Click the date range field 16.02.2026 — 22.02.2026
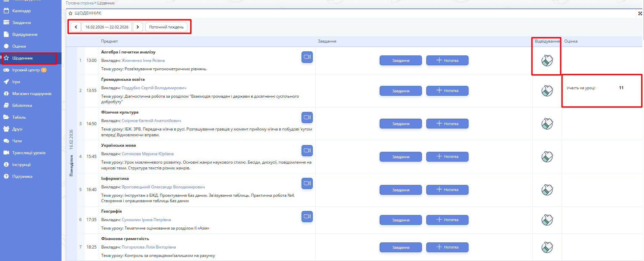 pos(106,27)
